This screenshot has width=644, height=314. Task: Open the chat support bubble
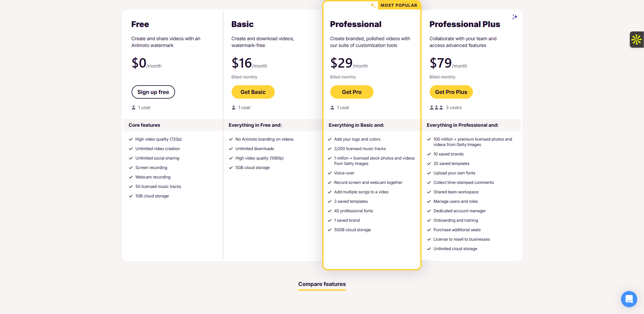[629, 299]
